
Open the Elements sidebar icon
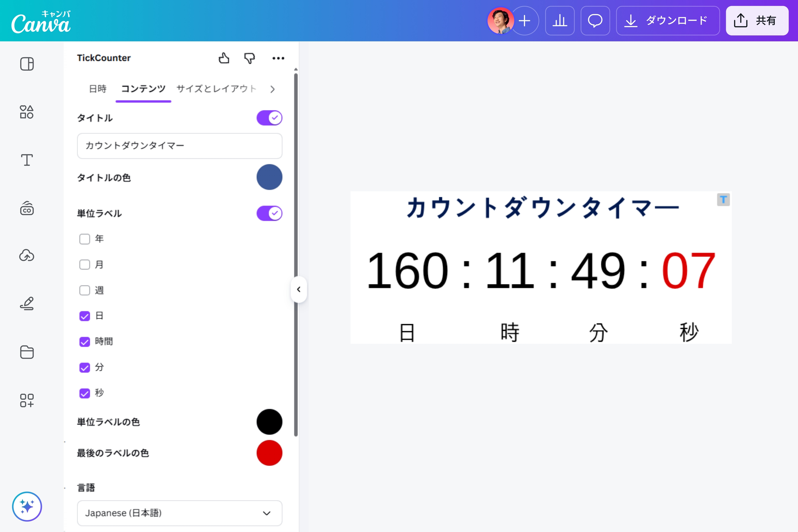(x=27, y=112)
